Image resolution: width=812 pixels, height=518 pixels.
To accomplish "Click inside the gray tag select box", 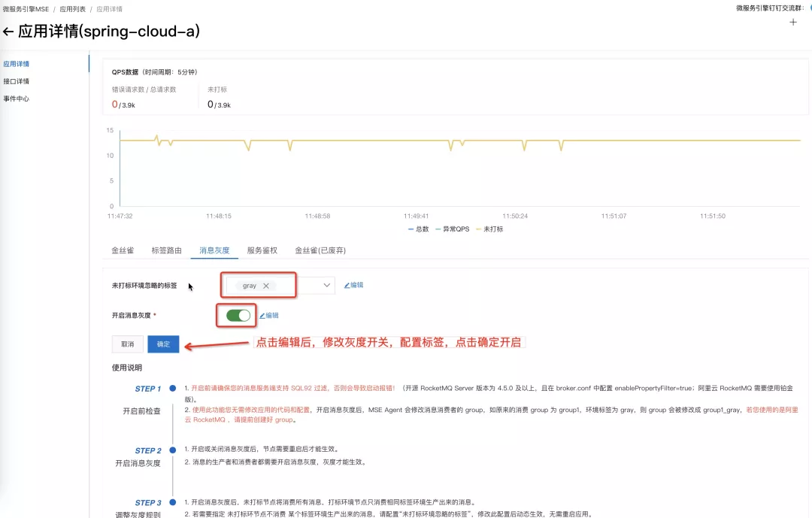I will pos(280,286).
